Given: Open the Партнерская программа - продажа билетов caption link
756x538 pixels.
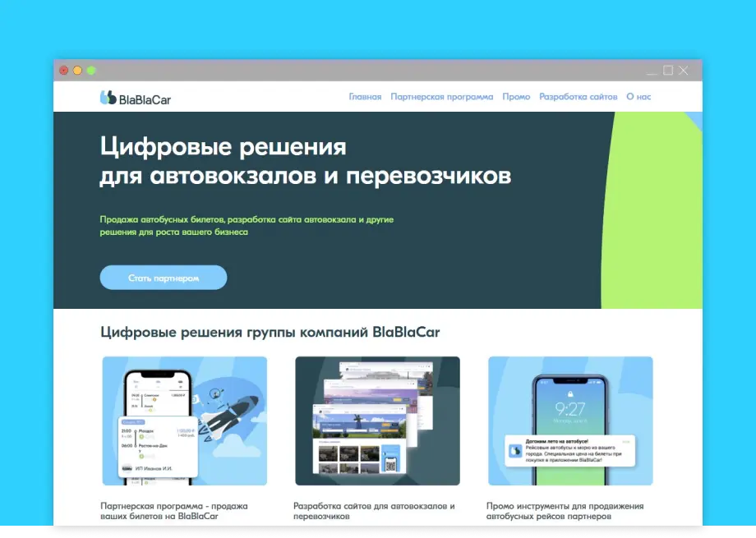Looking at the screenshot, I should click(x=174, y=511).
